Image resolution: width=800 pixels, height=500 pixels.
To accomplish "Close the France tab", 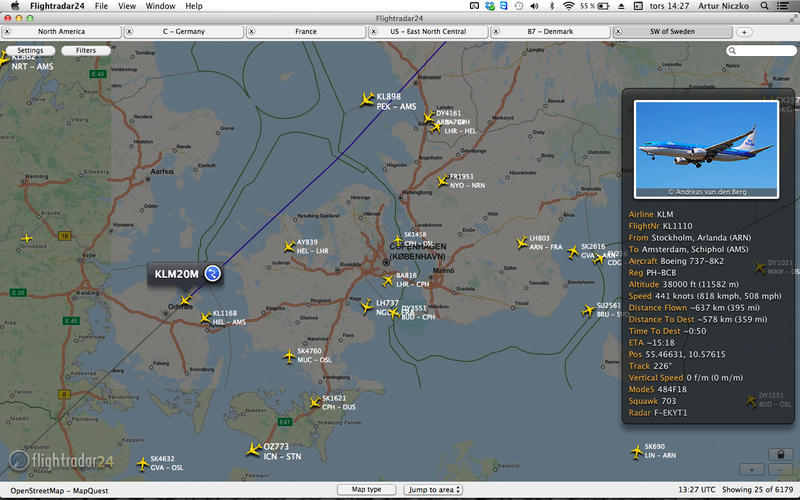I will [252, 32].
